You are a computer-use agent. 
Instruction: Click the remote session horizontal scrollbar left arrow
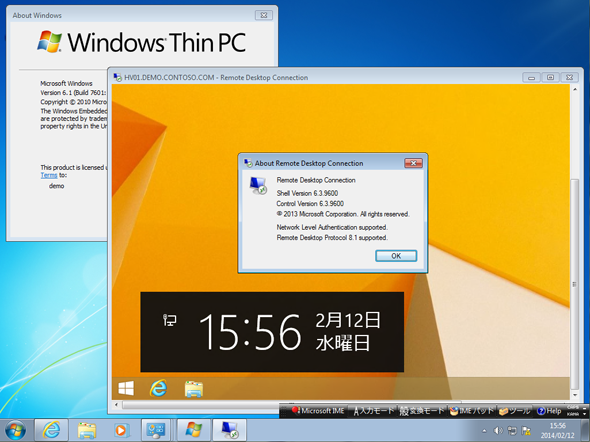coord(116,405)
